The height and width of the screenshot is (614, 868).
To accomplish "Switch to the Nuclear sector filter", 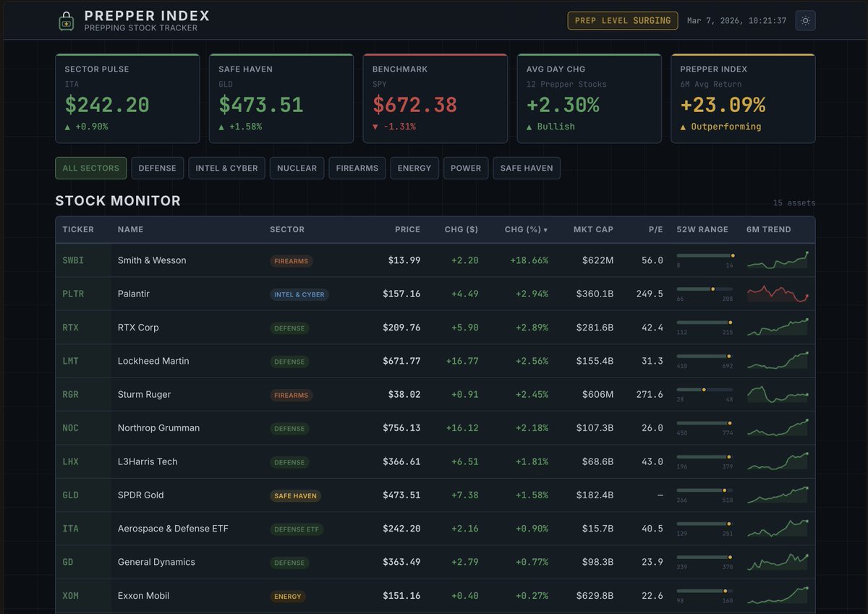I will pos(297,169).
